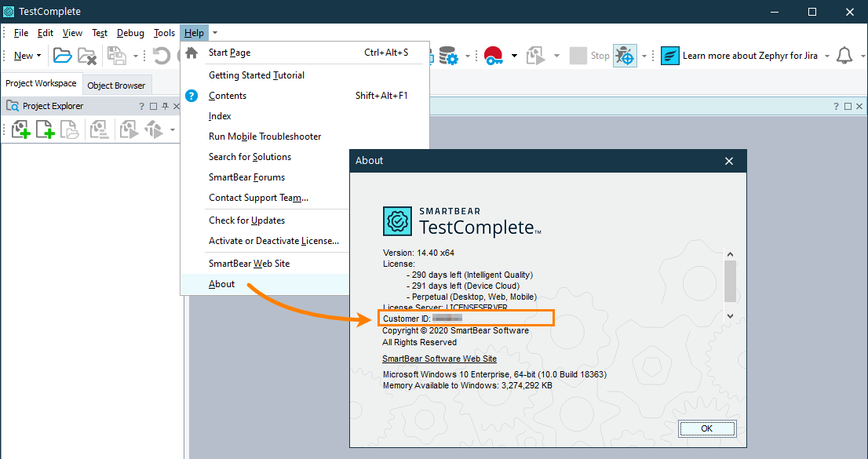Close the About dialog with X
The image size is (868, 459).
pyautogui.click(x=729, y=161)
